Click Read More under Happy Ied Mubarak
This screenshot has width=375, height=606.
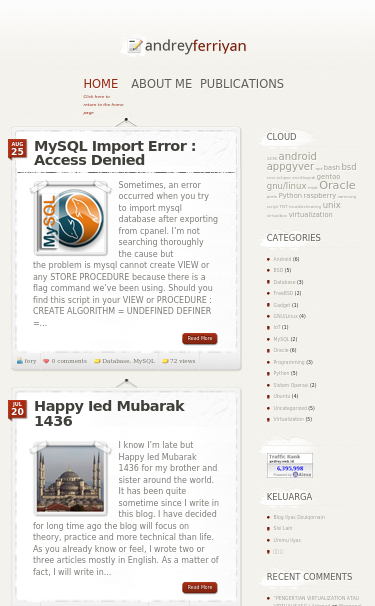tap(200, 587)
